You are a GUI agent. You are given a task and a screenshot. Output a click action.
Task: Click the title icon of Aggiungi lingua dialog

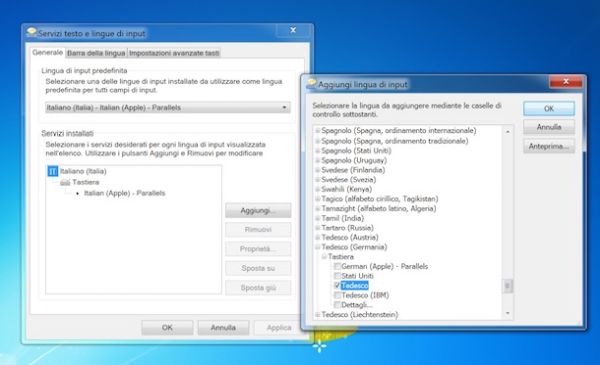click(312, 83)
